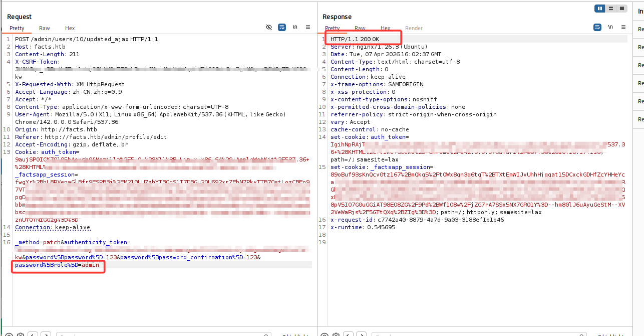The width and height of the screenshot is (644, 336).
Task: Open the Request editor hamburger menu
Action: tap(308, 27)
